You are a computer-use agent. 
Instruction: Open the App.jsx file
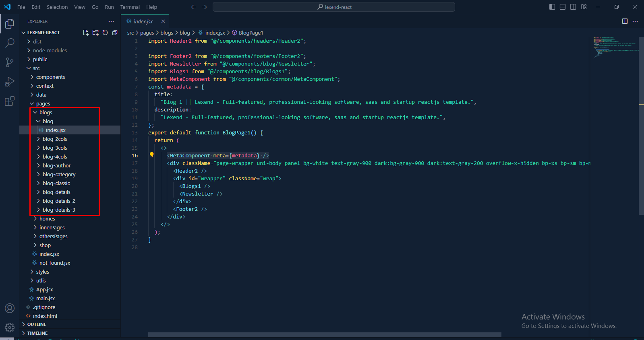coord(44,289)
